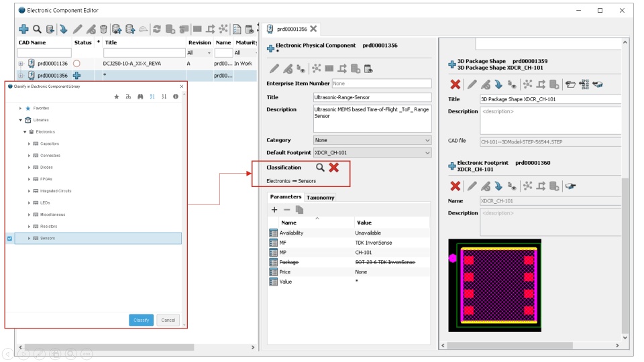Click the checklist document icon in main toolbar
644x362 pixels.
[237, 29]
